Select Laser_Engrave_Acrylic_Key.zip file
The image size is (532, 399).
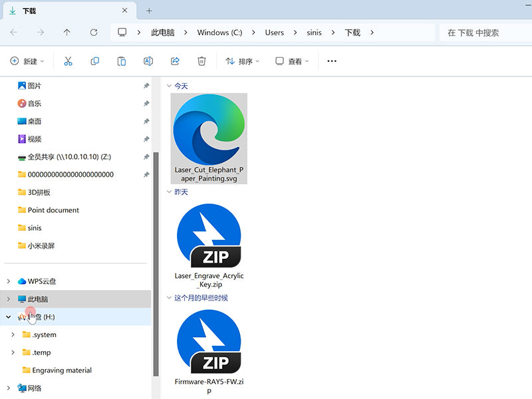point(209,246)
